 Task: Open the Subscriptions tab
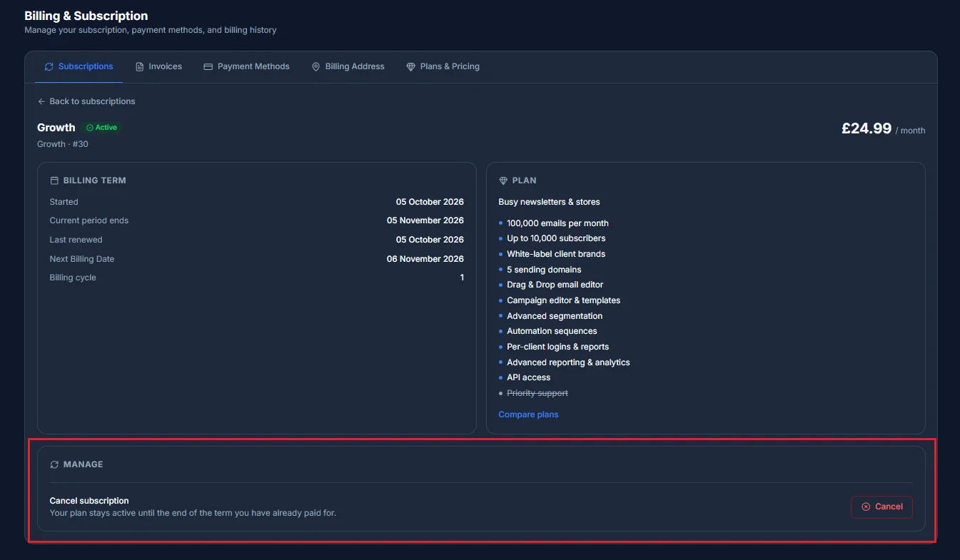(79, 66)
